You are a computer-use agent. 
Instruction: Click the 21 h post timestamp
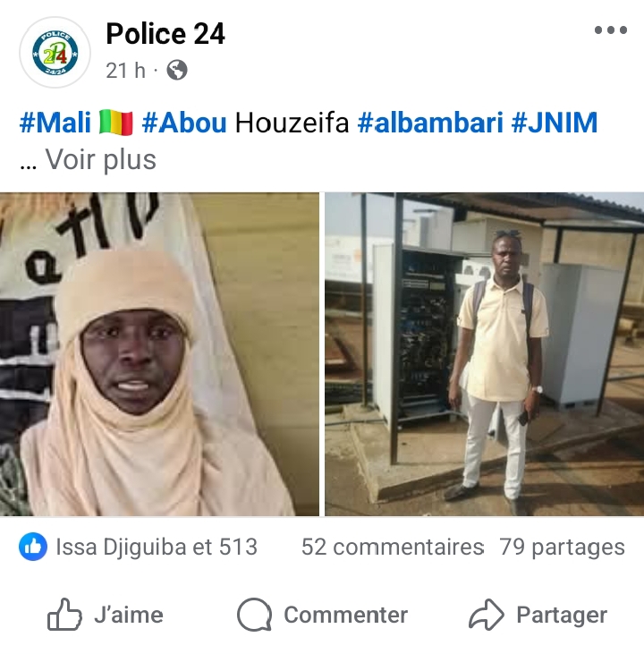(x=125, y=70)
